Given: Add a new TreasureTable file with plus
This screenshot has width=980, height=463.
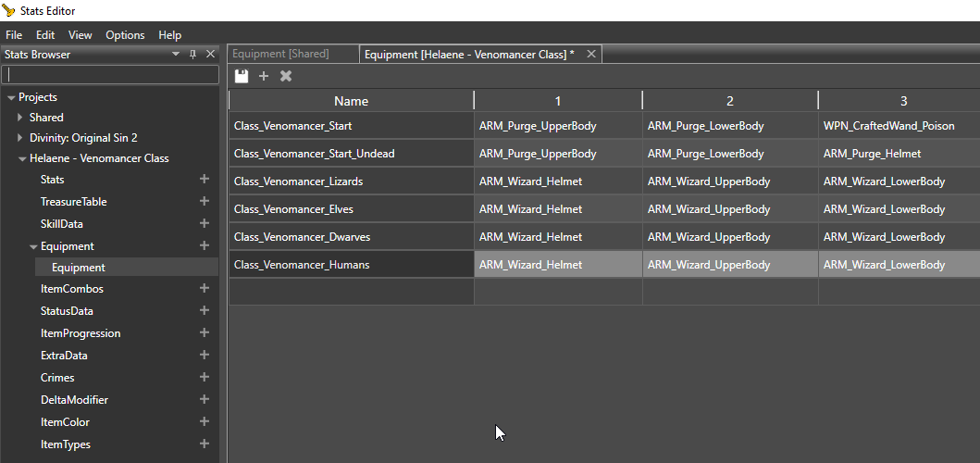Looking at the screenshot, I should click(205, 202).
